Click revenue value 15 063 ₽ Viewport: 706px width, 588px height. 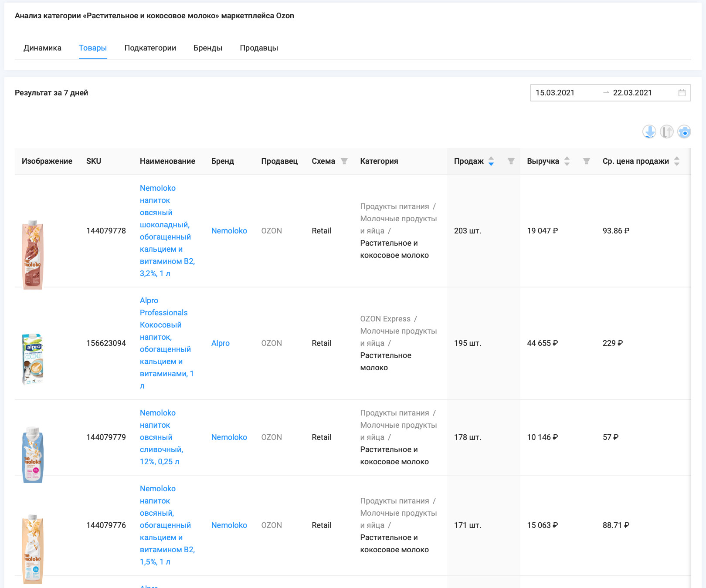click(x=543, y=525)
